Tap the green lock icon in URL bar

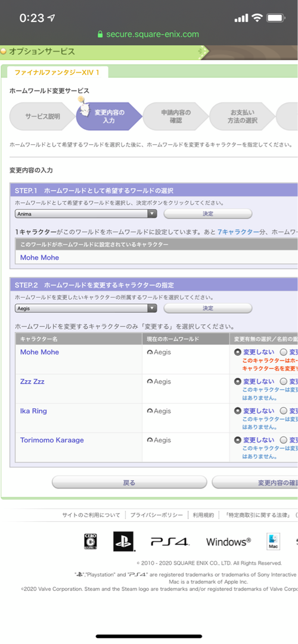click(100, 34)
